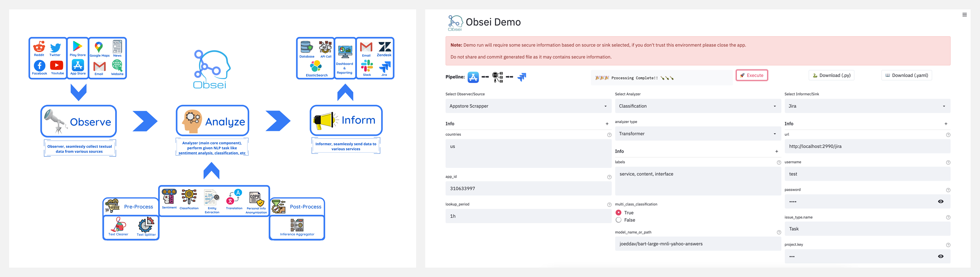Screen dimensions: 980x277
Task: Click the model_name_or_path input field
Action: coord(698,244)
